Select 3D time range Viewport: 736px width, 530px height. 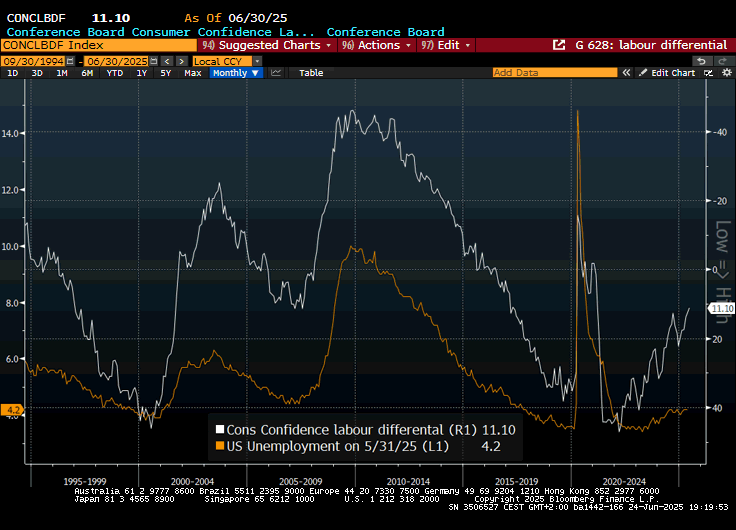pos(37,73)
